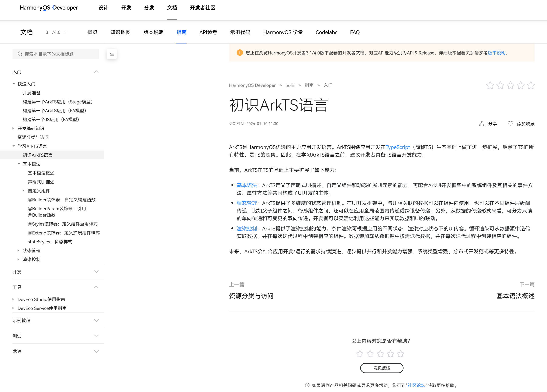Go to next article 基本语法概述
This screenshot has height=392, width=547.
tap(515, 296)
